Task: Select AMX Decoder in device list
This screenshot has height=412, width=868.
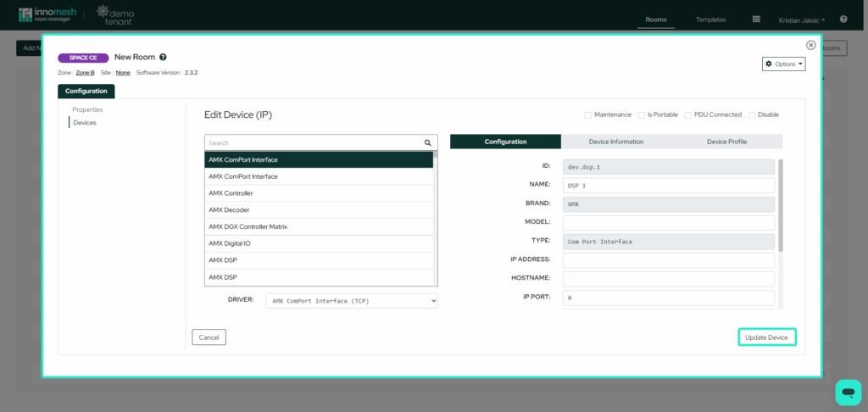Action: coord(319,210)
